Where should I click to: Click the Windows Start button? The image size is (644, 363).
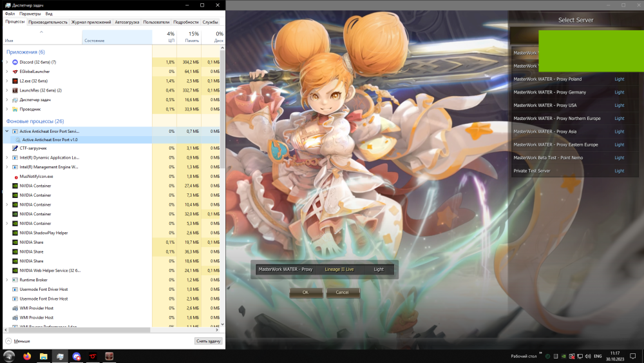(x=10, y=355)
